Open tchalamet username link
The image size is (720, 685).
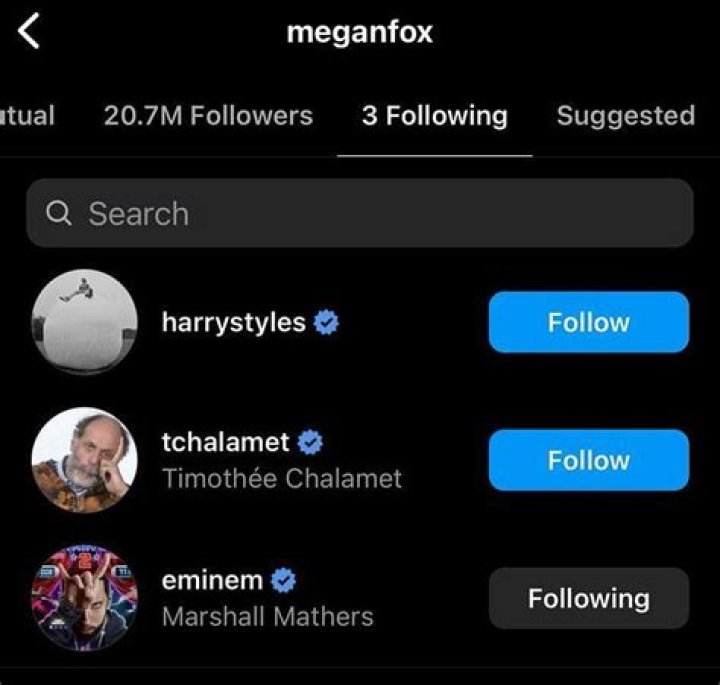coord(225,442)
